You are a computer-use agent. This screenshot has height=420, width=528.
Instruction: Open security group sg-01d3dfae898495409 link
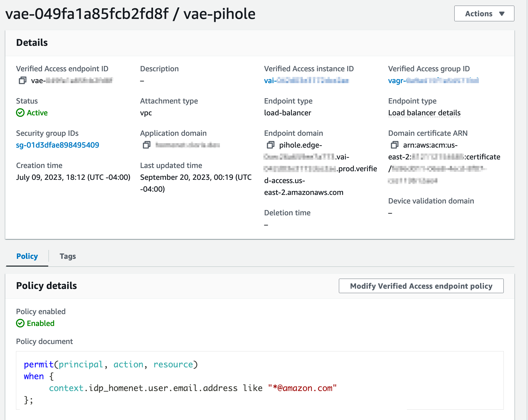57,145
